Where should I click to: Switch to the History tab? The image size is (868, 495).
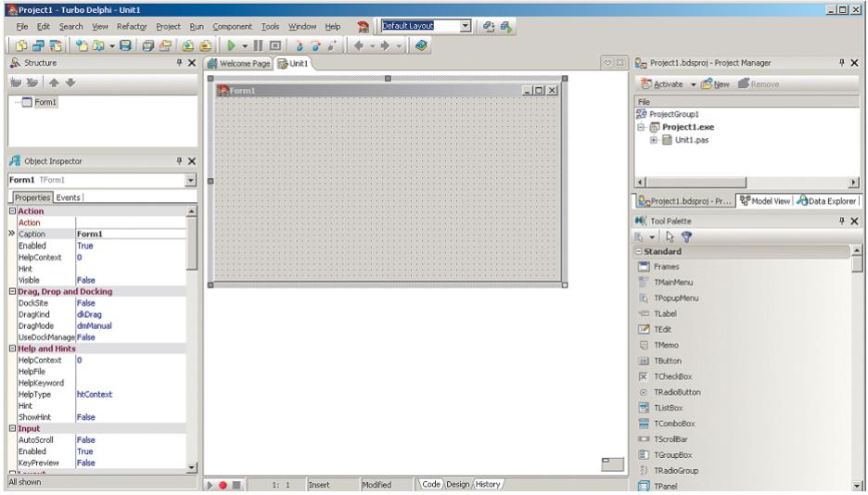point(488,485)
